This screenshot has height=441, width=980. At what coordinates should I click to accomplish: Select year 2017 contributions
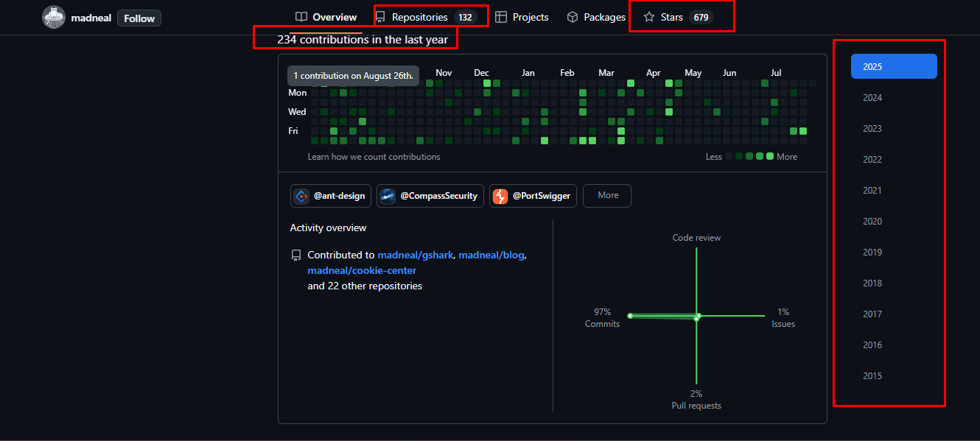pos(894,314)
